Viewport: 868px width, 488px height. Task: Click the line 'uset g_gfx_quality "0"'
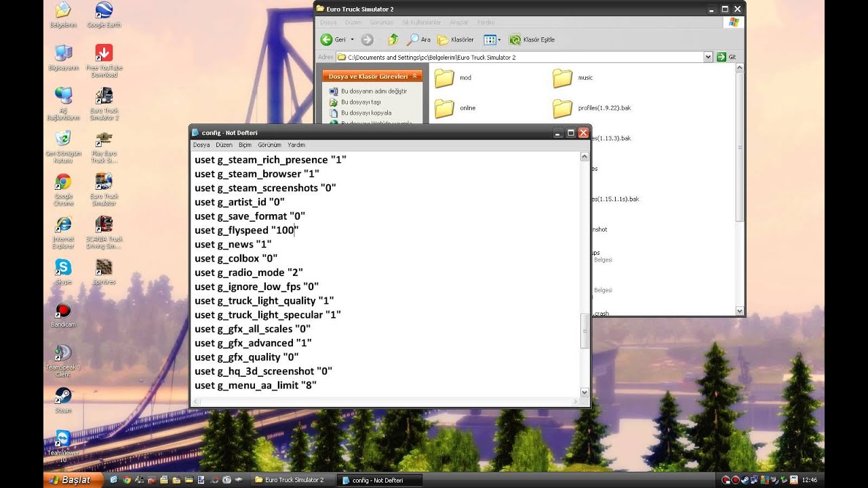click(247, 357)
